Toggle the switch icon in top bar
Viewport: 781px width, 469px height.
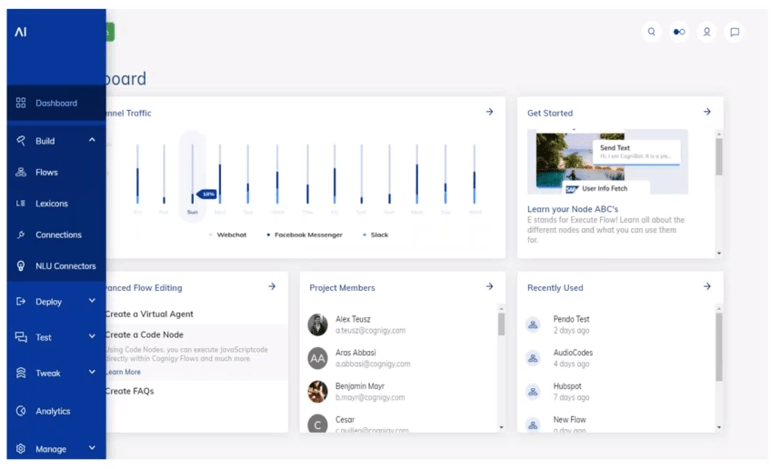679,32
